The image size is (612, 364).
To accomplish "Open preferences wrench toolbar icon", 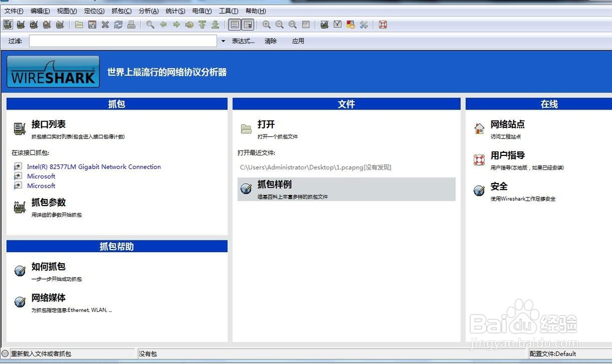I will click(x=364, y=24).
